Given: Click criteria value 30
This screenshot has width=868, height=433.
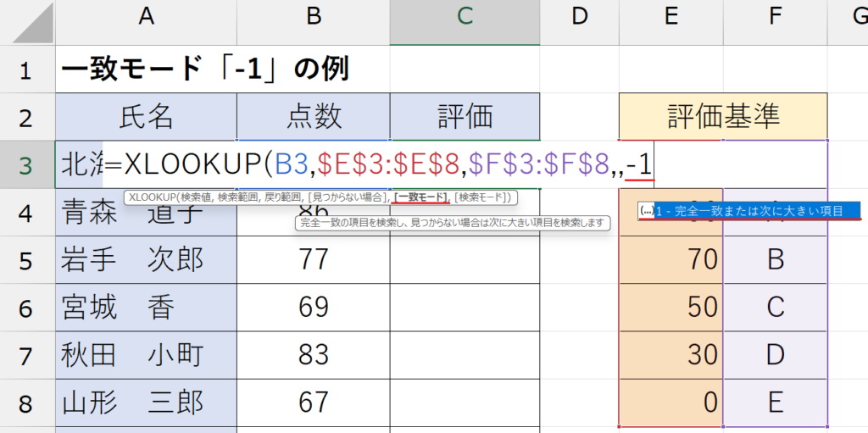Looking at the screenshot, I should pos(671,355).
